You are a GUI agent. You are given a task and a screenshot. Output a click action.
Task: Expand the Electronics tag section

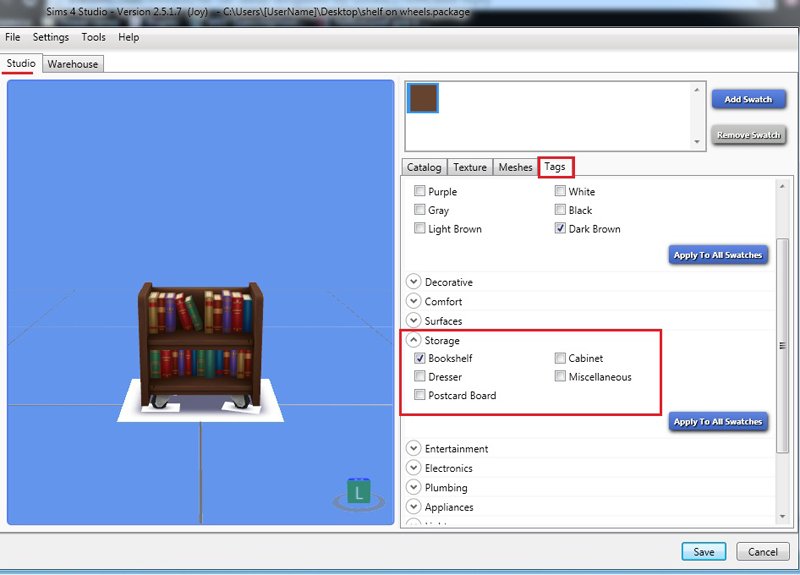point(414,468)
